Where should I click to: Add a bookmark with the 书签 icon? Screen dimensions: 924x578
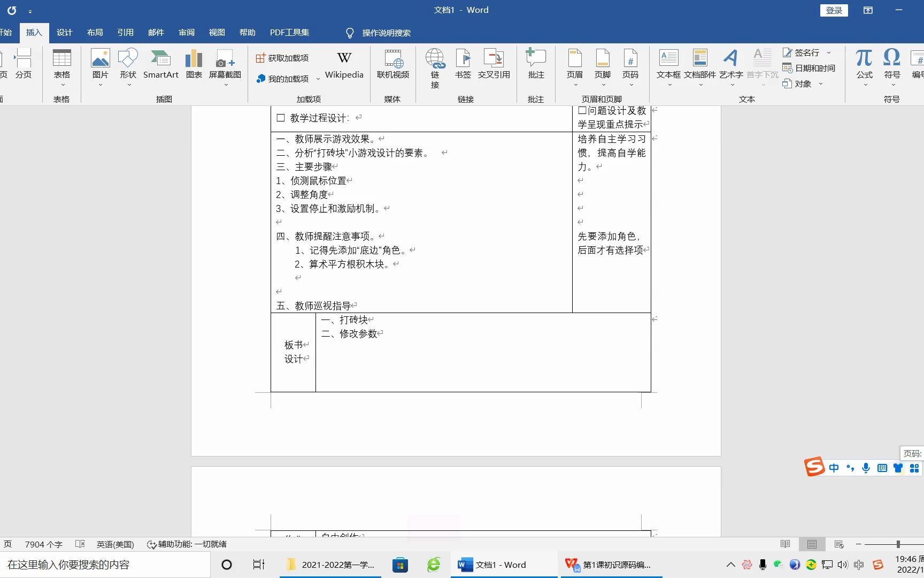[x=462, y=65]
